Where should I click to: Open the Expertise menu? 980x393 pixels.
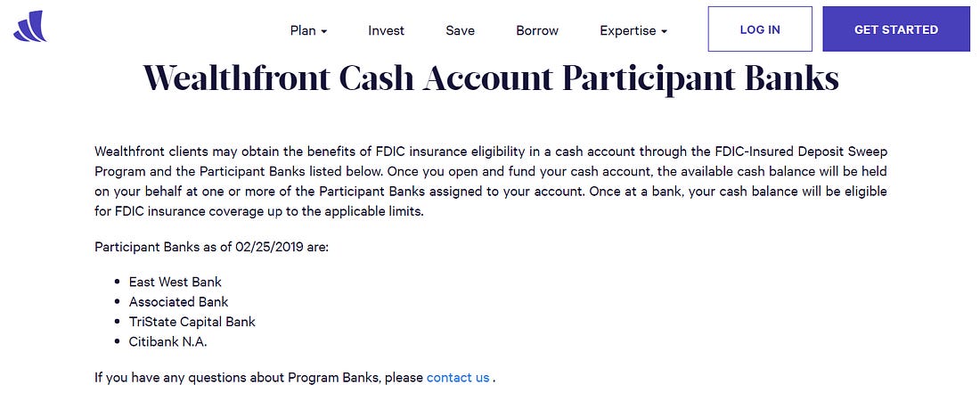[633, 30]
